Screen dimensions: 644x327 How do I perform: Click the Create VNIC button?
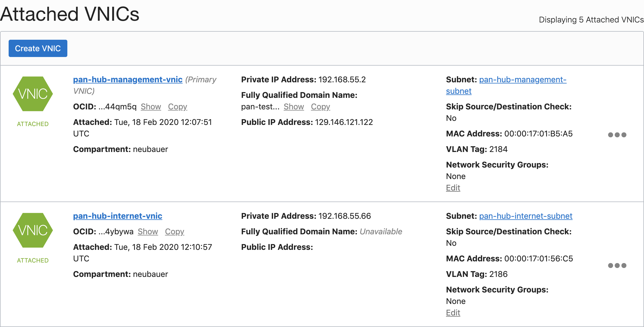38,48
